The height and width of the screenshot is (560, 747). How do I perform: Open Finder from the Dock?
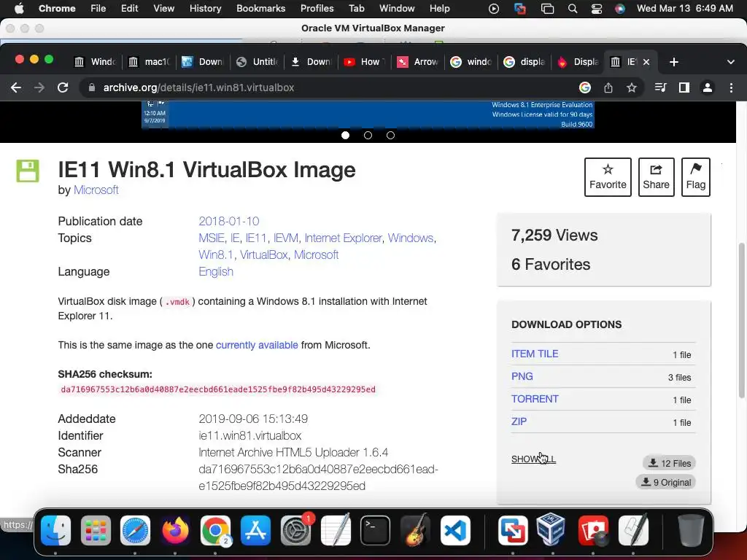click(x=55, y=530)
